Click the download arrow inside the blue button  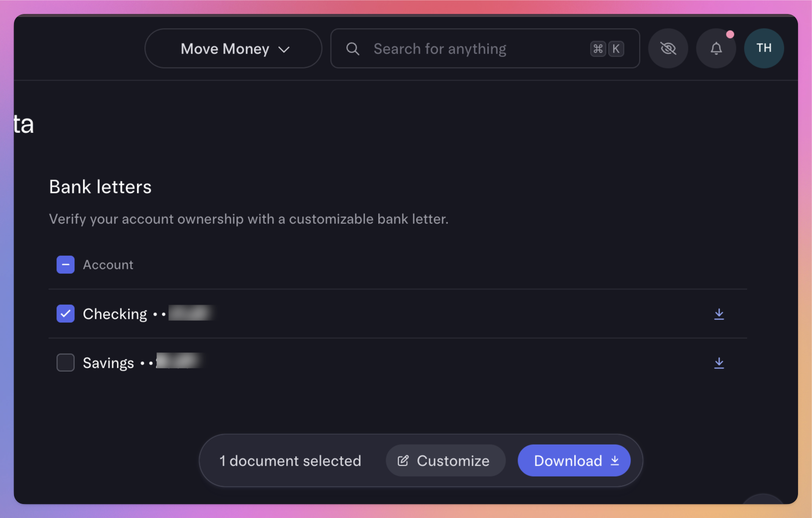(615, 461)
